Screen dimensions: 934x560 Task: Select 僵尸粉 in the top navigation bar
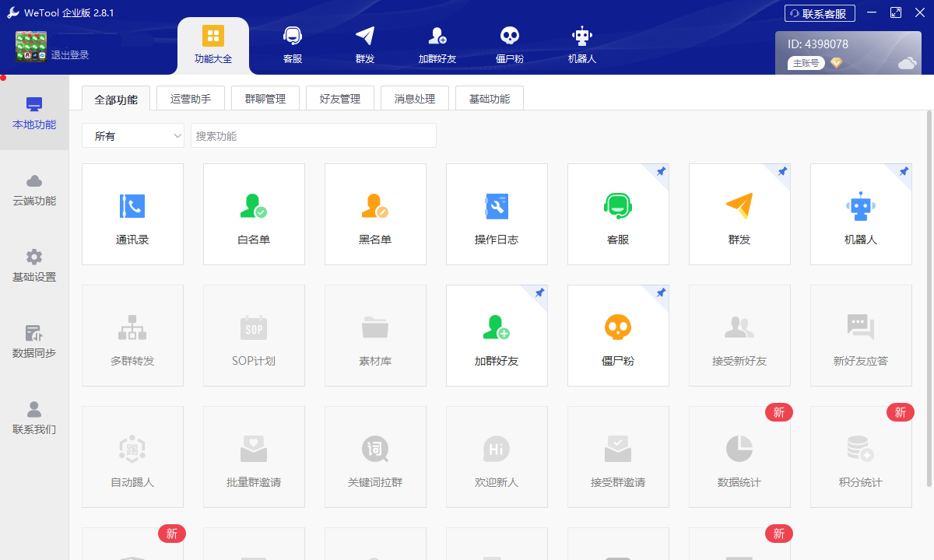coord(509,44)
